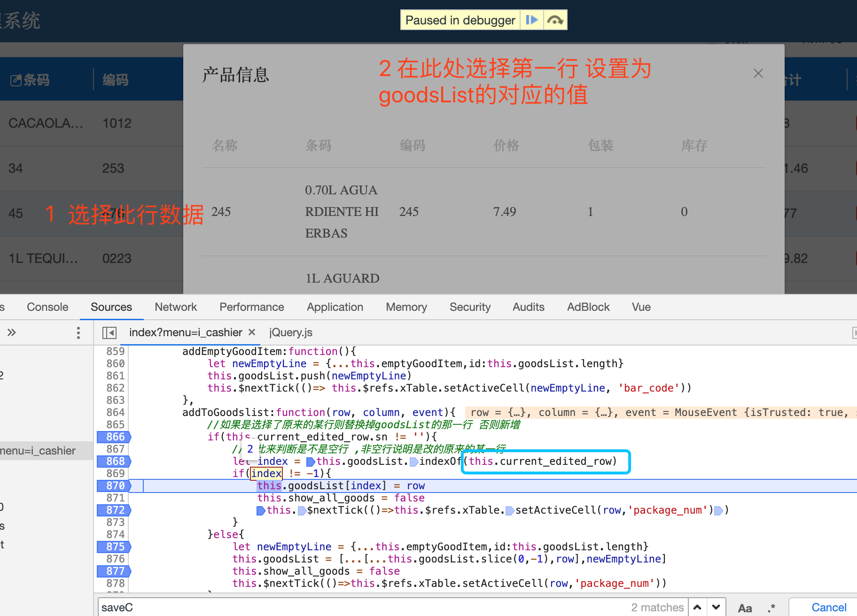Select product row 0.70L AGUARDIENTE HIERBAS
857x616 pixels.
click(x=483, y=212)
